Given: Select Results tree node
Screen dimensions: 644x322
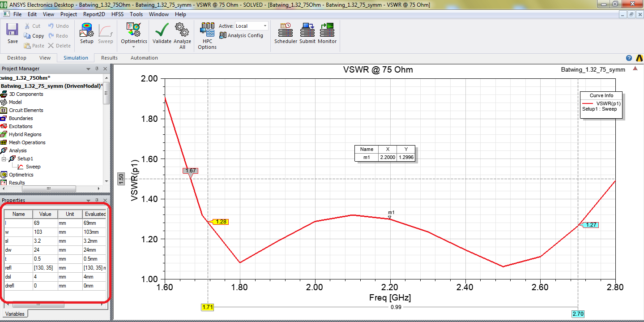Looking at the screenshot, I should tap(17, 183).
